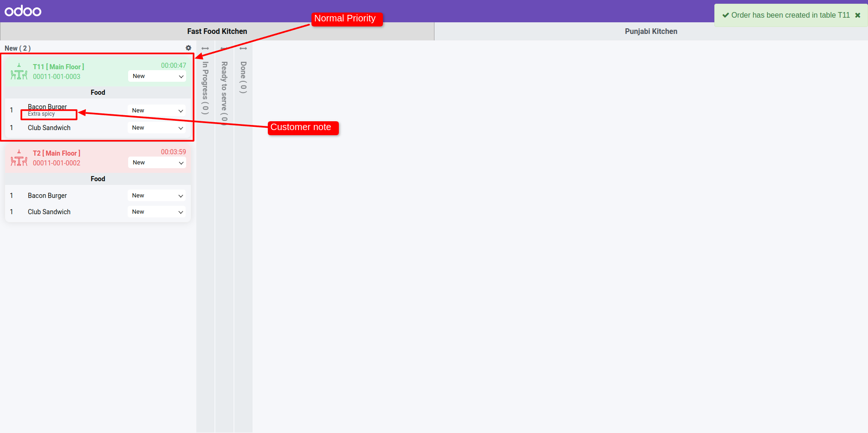Viewport: 868px width, 433px height.
Task: Click the notification text about table T11
Action: (790, 15)
